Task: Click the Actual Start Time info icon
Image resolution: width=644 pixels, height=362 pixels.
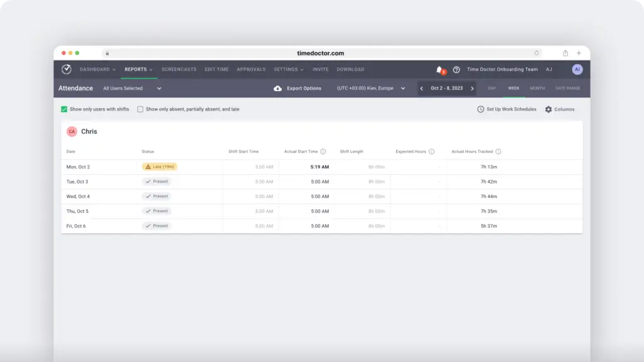Action: (323, 151)
